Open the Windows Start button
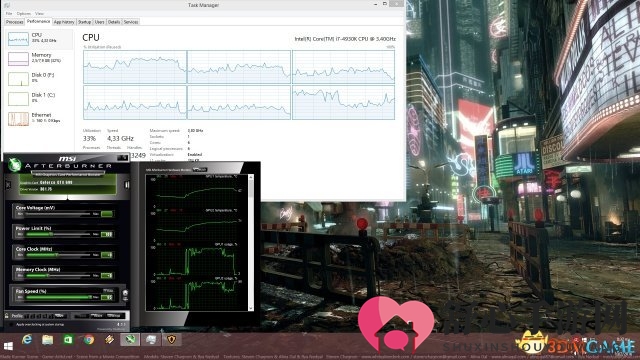The width and height of the screenshot is (640, 360). tap(8, 347)
